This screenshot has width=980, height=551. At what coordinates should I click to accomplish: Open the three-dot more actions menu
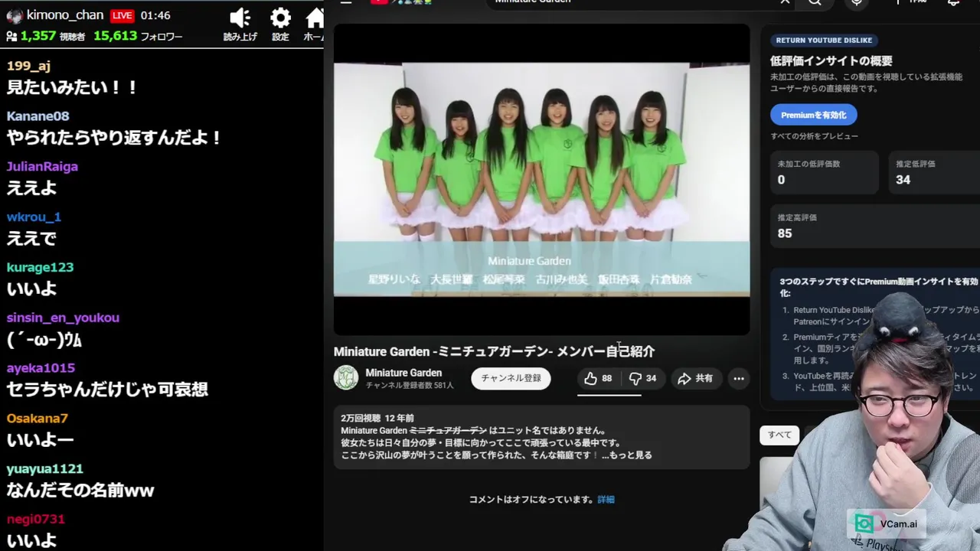click(x=738, y=378)
